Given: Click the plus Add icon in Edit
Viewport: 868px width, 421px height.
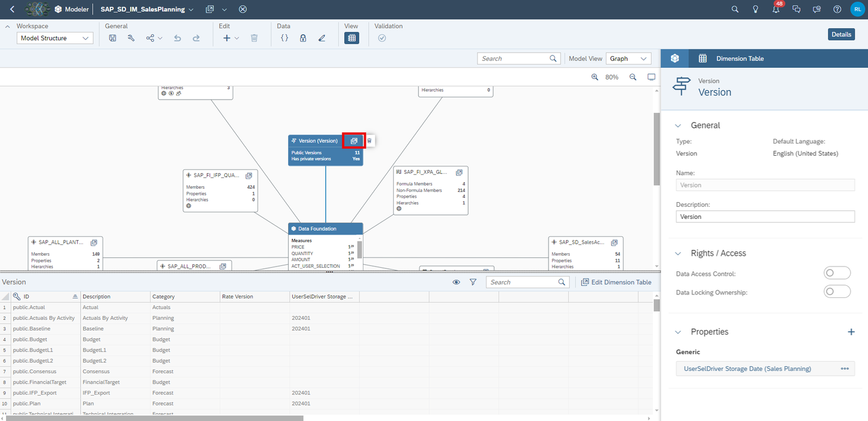Looking at the screenshot, I should click(227, 38).
